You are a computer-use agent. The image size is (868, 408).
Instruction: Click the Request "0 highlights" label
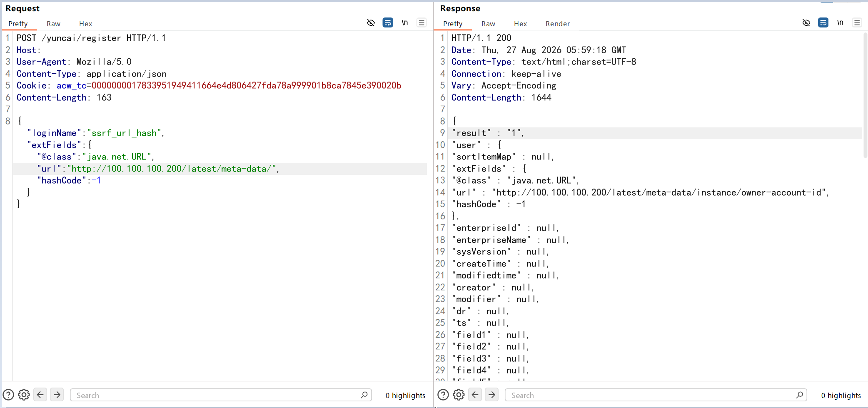405,395
